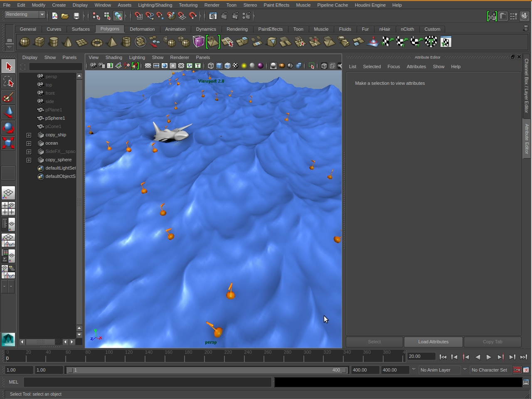
Task: Select the Lasso tool in the toolbox
Action: tap(8, 82)
